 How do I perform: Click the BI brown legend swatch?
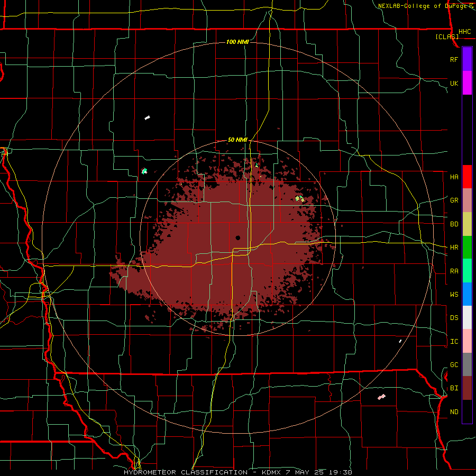click(x=467, y=388)
